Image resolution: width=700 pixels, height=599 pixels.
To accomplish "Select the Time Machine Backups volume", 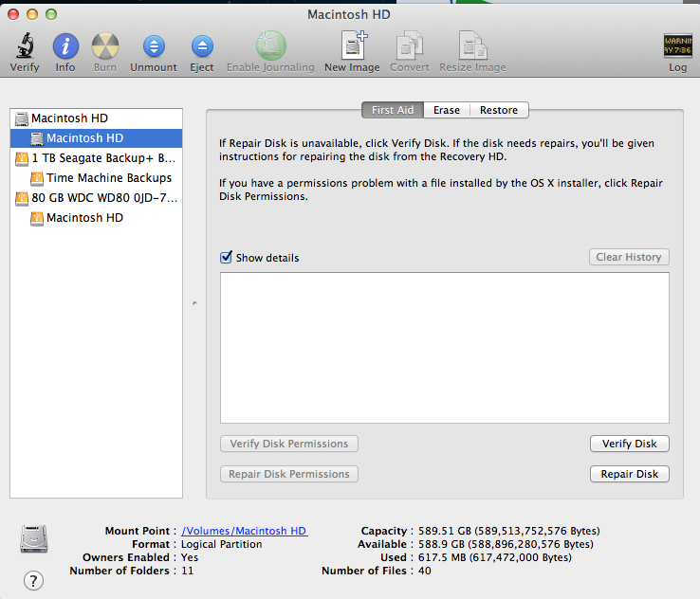I will 96,178.
